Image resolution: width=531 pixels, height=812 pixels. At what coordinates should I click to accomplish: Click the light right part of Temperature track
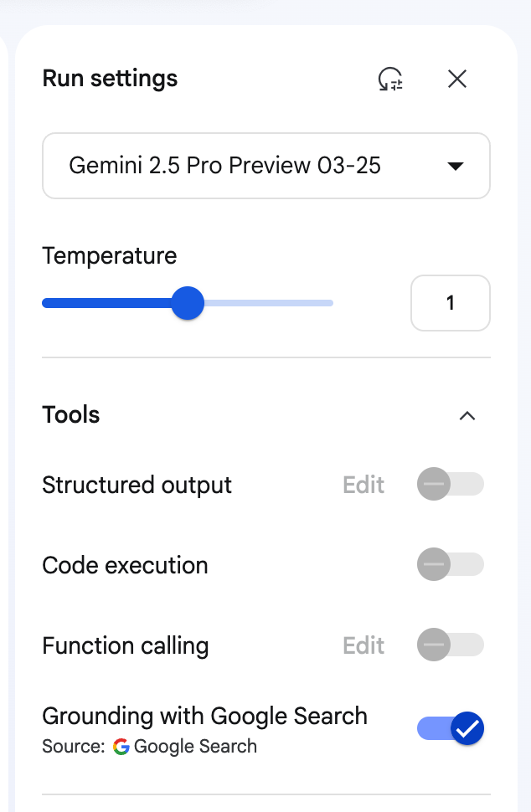[x=268, y=303]
